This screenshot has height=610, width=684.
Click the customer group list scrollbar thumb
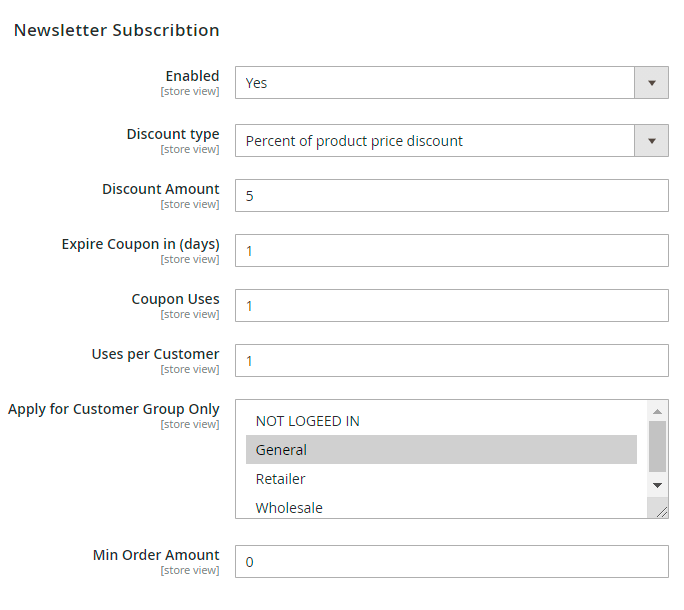point(657,446)
